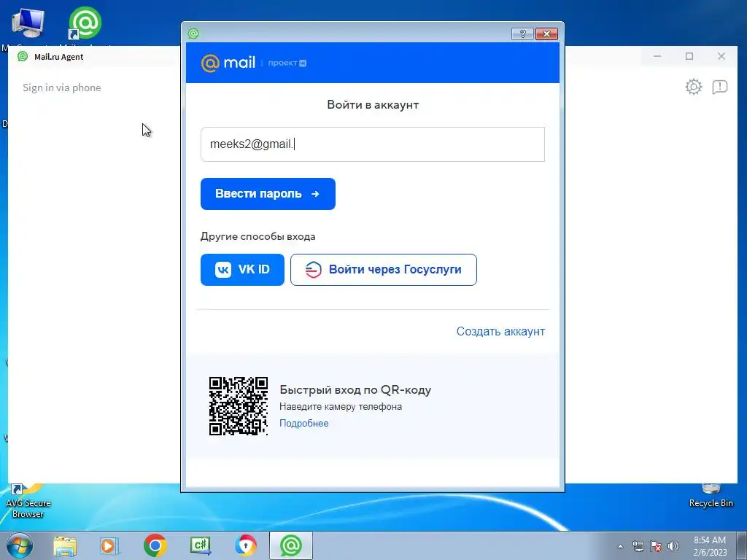
Task: Maximize the Mail.ru Agent window
Action: [689, 56]
